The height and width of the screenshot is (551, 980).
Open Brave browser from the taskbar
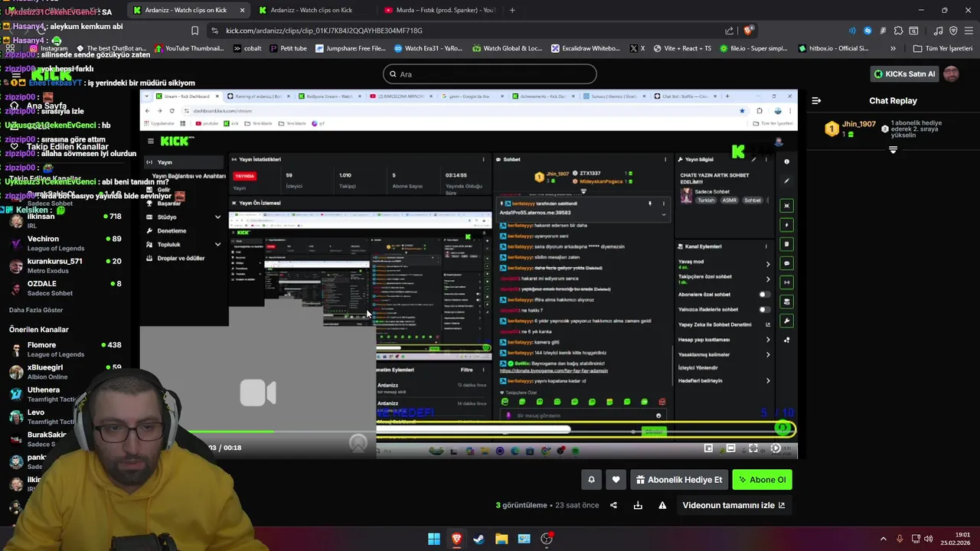click(456, 539)
